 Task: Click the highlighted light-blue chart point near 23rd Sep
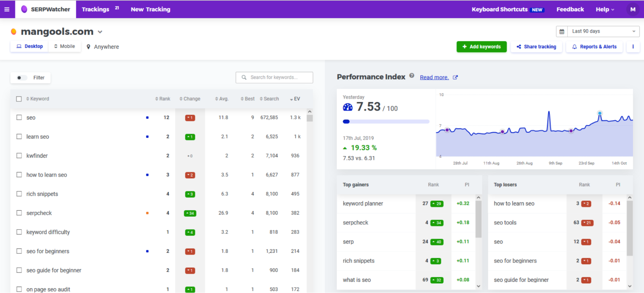click(600, 113)
